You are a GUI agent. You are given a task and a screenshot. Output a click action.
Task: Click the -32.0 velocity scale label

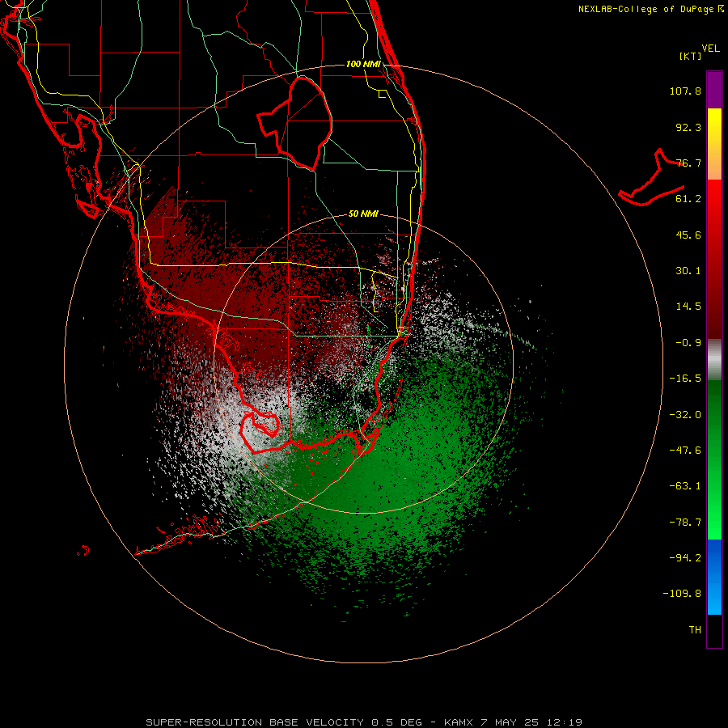coord(685,415)
